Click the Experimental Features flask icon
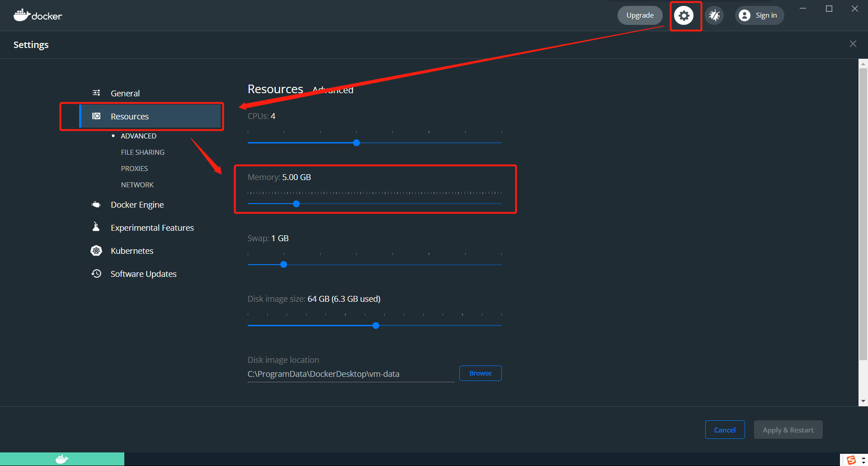 (x=96, y=227)
